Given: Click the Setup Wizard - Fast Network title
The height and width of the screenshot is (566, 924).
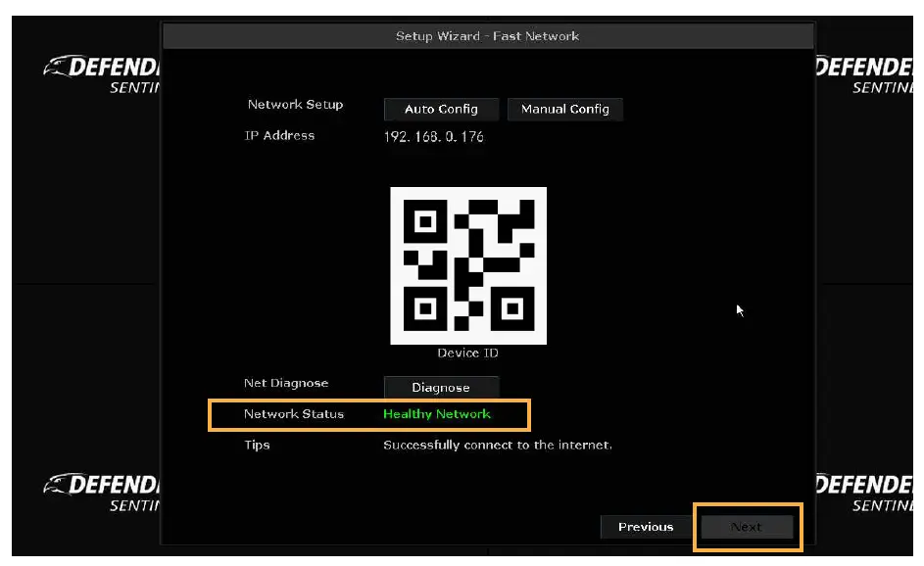Looking at the screenshot, I should pos(487,36).
